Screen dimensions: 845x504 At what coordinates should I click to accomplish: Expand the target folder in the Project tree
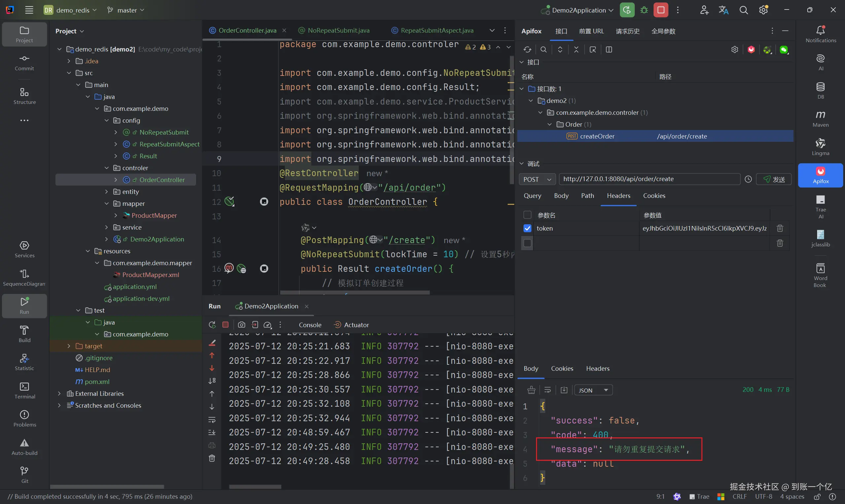click(x=69, y=346)
